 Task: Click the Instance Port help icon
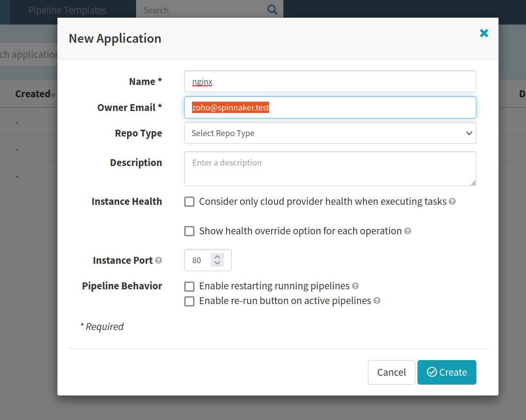(159, 260)
